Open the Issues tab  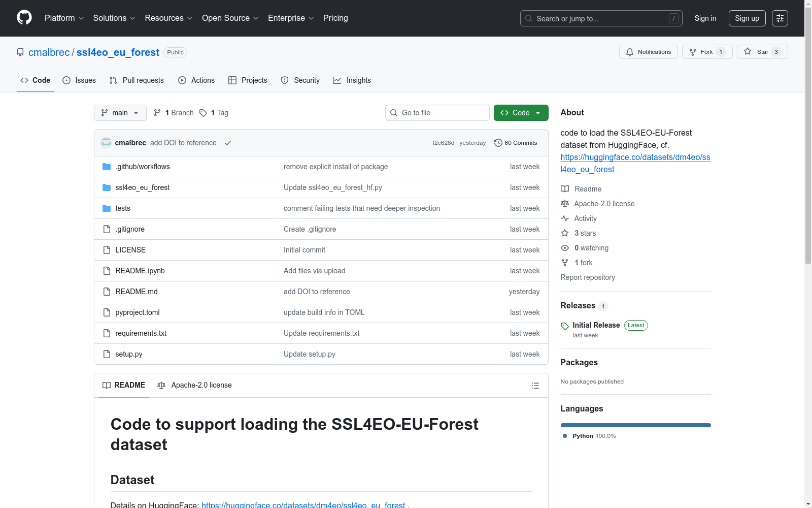point(79,80)
